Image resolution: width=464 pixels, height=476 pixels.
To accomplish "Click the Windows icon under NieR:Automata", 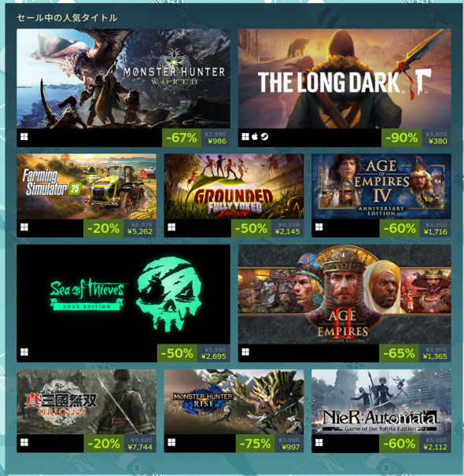I will point(319,443).
